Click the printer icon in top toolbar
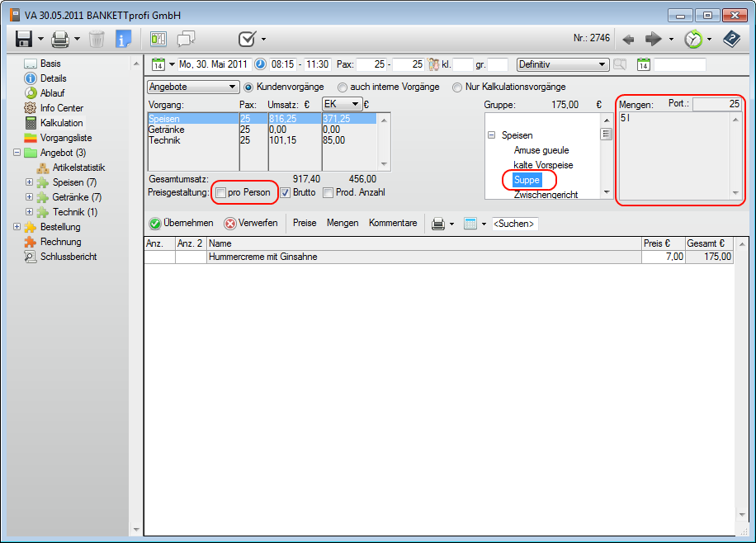Viewport: 756px width, 543px height. click(x=60, y=39)
